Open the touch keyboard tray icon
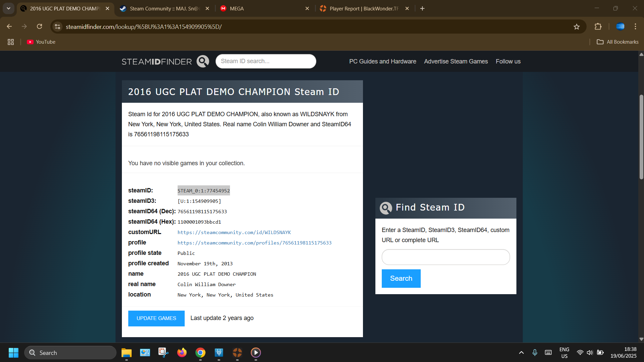644x362 pixels. point(548,353)
